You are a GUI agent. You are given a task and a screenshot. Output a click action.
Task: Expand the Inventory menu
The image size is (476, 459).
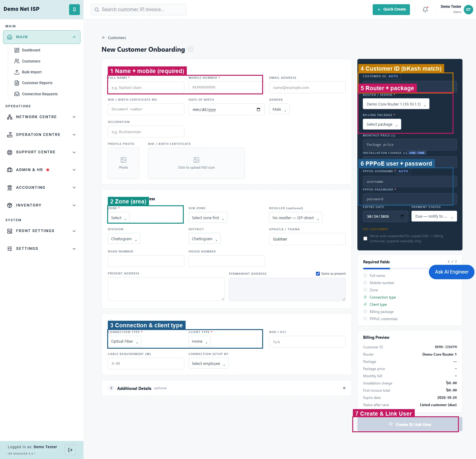click(x=42, y=205)
